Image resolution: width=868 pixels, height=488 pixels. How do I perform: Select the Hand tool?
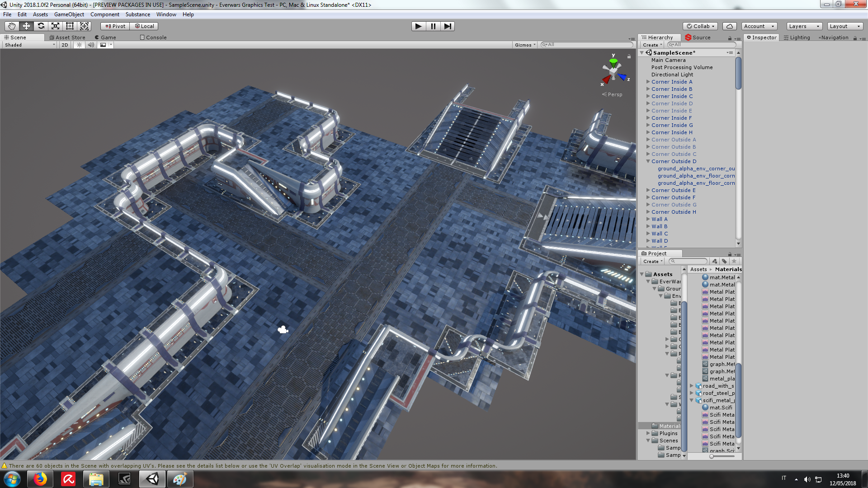(x=12, y=26)
